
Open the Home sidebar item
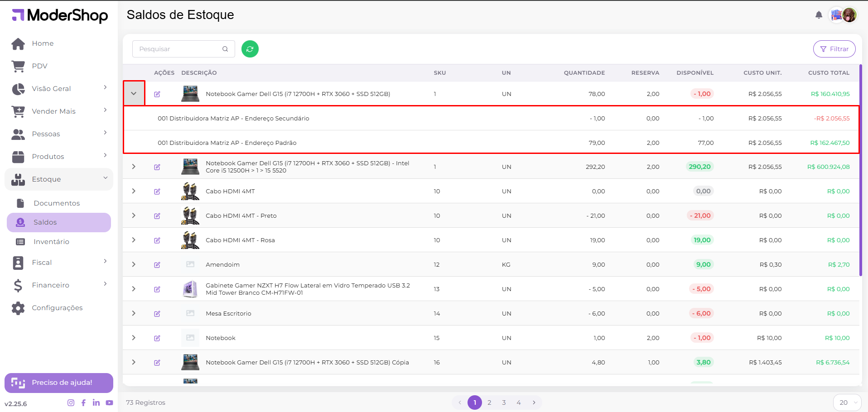point(59,43)
